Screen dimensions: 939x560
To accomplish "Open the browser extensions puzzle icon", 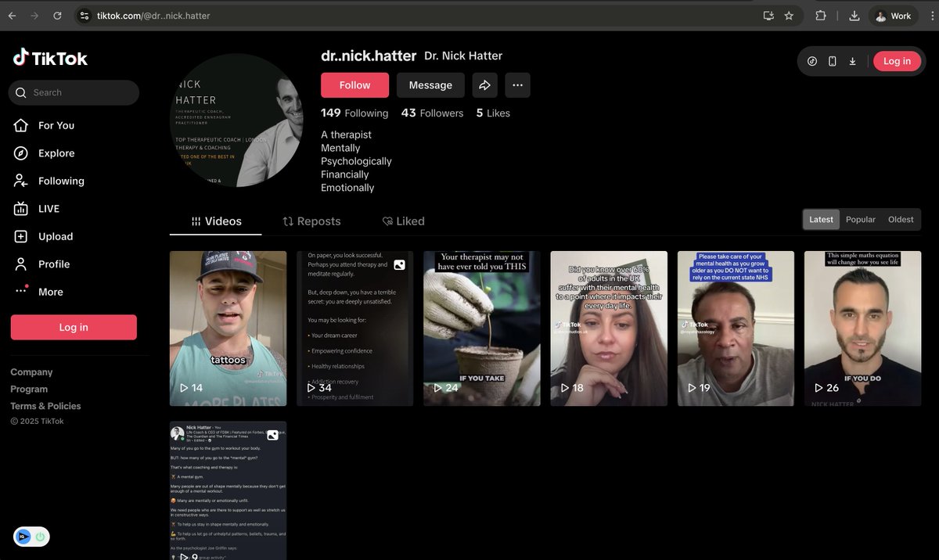I will point(821,16).
